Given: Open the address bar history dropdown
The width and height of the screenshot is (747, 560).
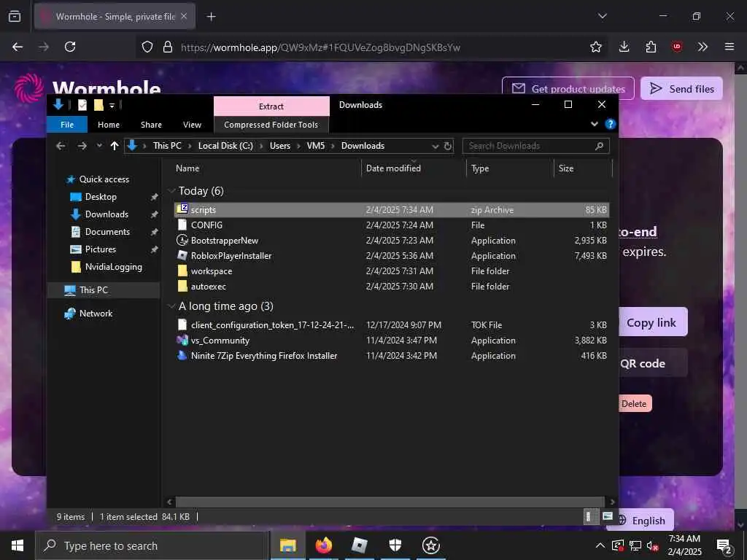Looking at the screenshot, I should [x=435, y=146].
